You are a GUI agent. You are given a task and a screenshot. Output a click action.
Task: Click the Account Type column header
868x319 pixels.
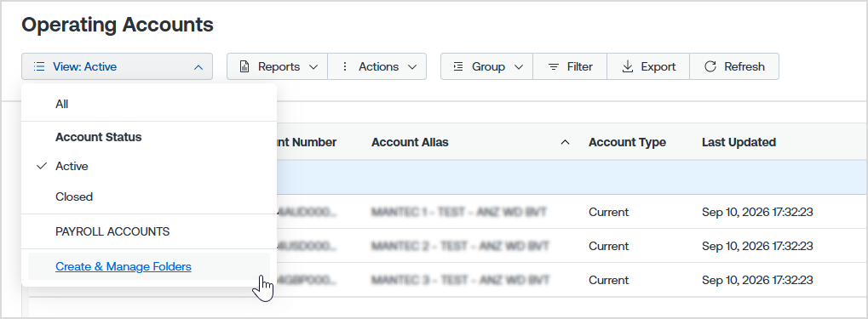coord(627,143)
